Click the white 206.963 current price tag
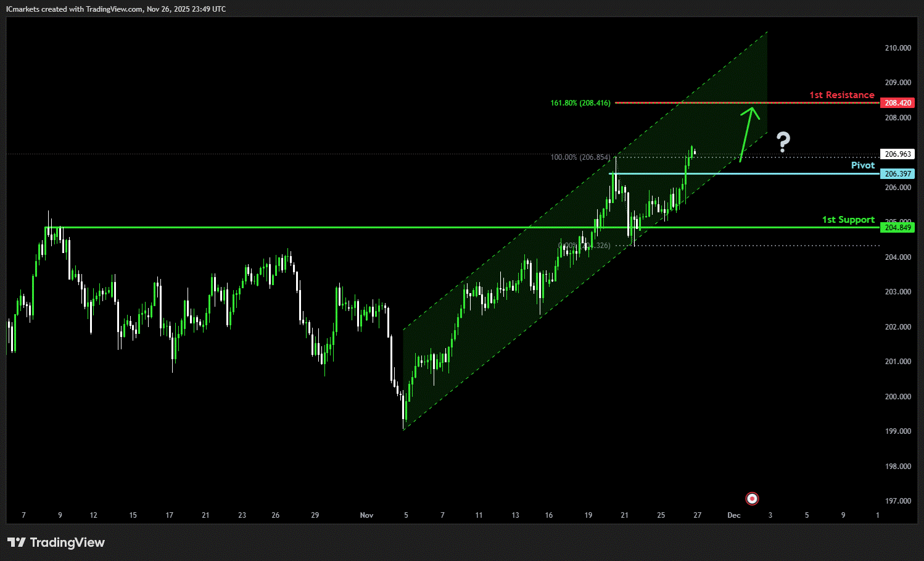 (x=897, y=154)
